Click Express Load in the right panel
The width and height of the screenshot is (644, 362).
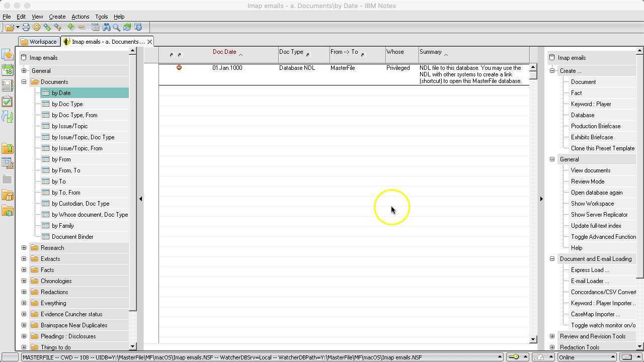[x=589, y=270]
